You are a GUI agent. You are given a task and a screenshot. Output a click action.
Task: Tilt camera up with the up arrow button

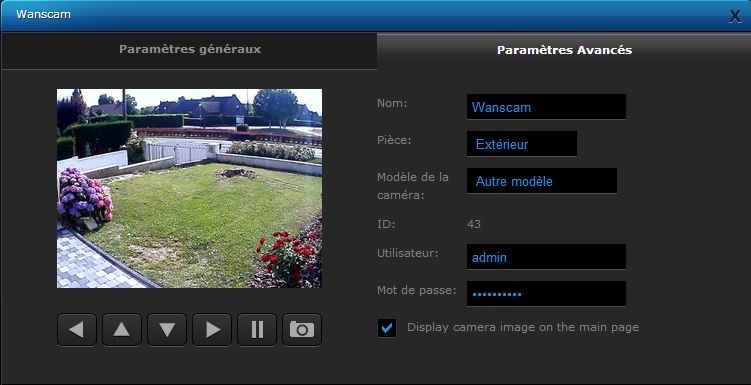pyautogui.click(x=122, y=329)
